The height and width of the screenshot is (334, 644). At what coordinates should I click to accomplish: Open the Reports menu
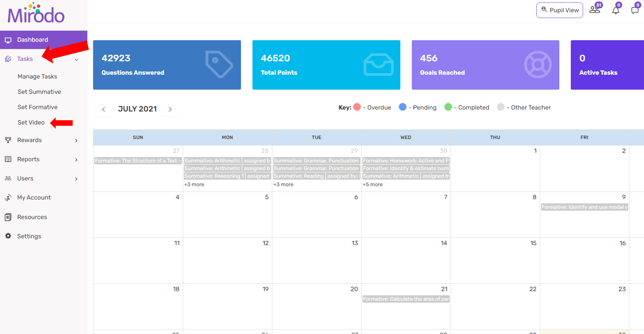(x=28, y=159)
